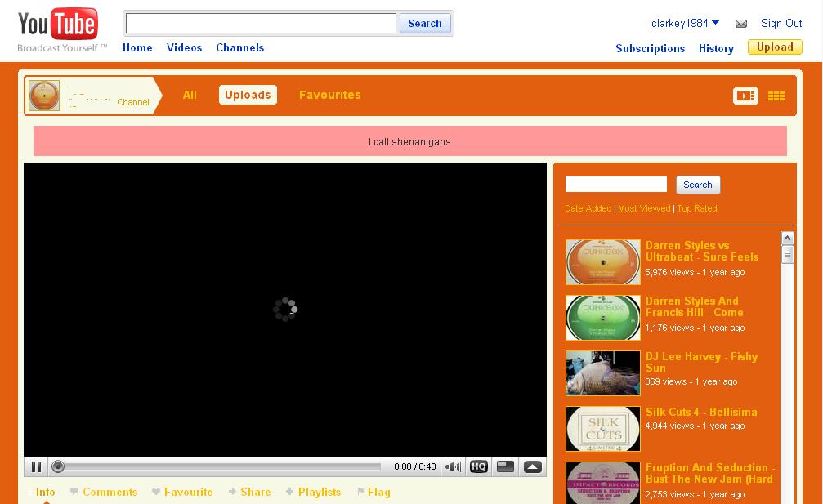Select the All tab
This screenshot has width=823, height=504.
[190, 95]
